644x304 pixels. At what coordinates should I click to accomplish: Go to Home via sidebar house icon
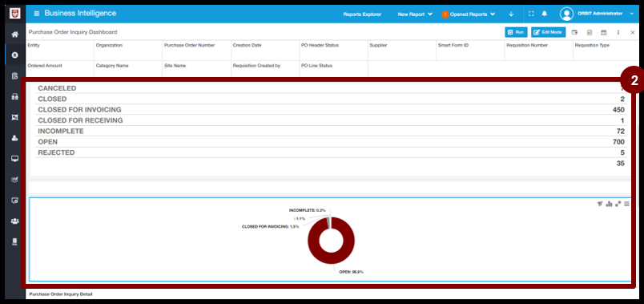(14, 34)
